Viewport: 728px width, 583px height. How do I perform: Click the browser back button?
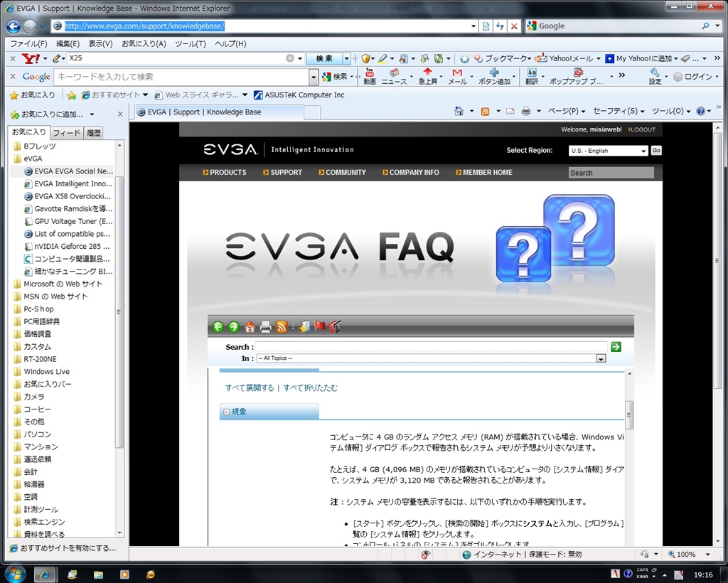click(14, 26)
